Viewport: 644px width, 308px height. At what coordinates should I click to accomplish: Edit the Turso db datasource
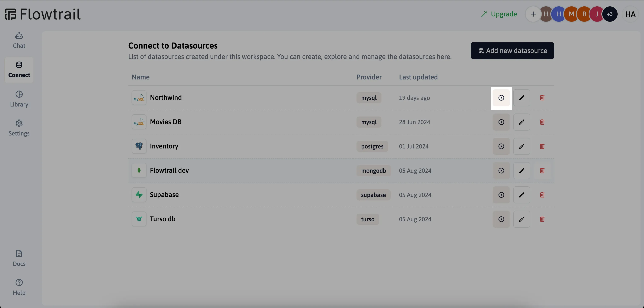522,219
